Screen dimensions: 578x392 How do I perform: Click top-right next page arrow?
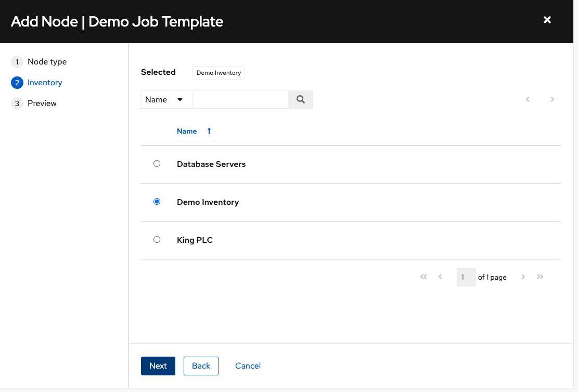[x=553, y=99]
